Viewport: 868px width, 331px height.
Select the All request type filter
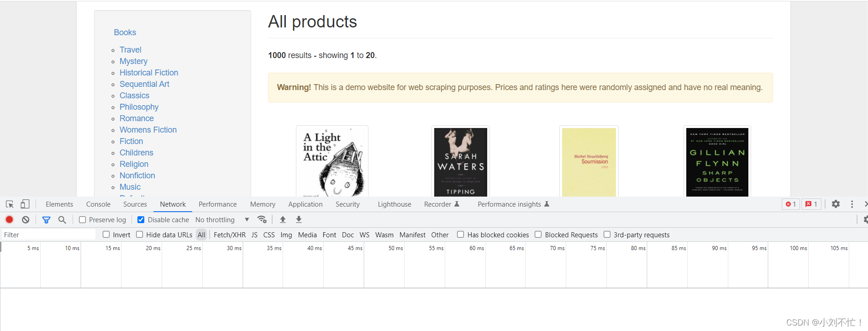(x=201, y=235)
